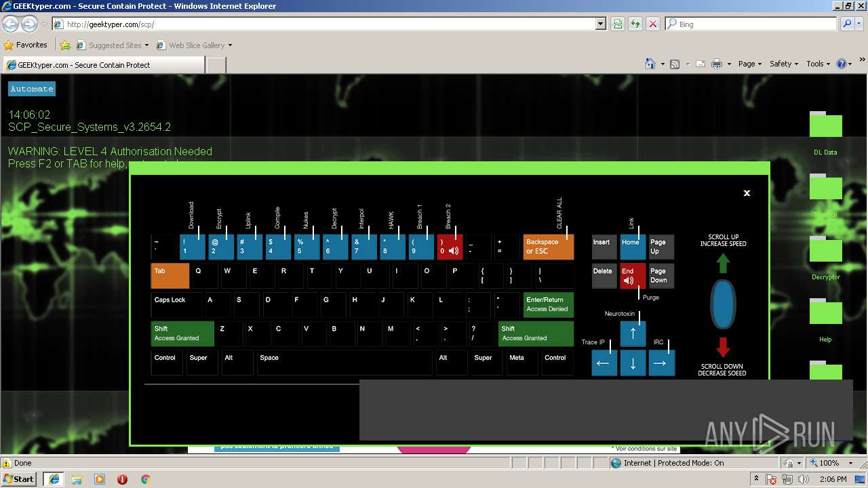This screenshot has width=868, height=488.
Task: Click the Automate button
Action: [x=31, y=89]
